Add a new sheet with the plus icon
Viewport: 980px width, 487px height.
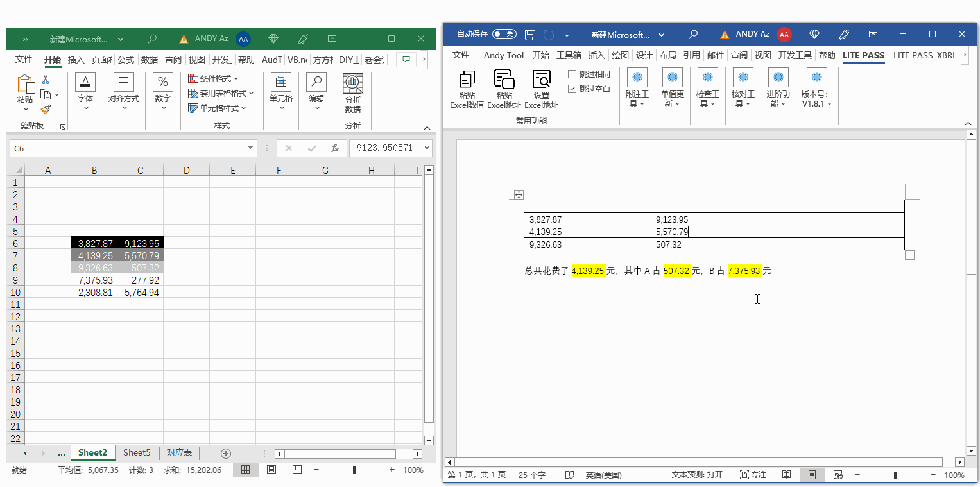tap(225, 453)
